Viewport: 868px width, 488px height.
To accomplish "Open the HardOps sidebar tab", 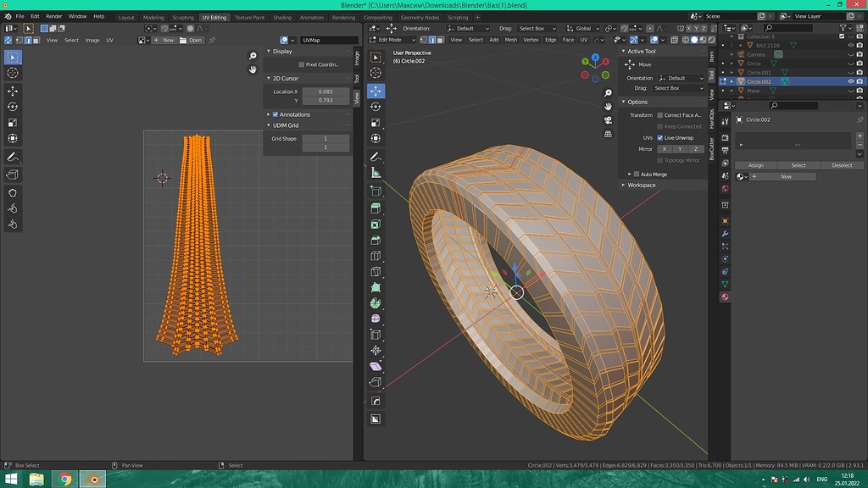I will [712, 120].
